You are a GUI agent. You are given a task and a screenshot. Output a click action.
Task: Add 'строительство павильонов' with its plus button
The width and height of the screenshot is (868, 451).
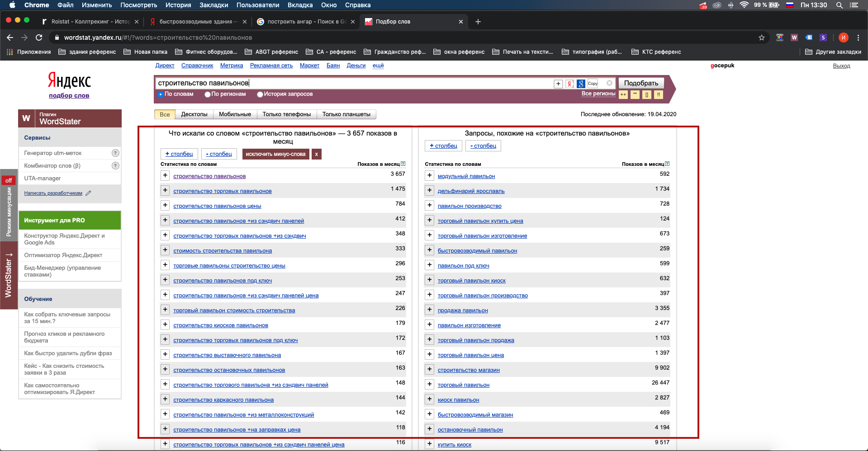165,175
